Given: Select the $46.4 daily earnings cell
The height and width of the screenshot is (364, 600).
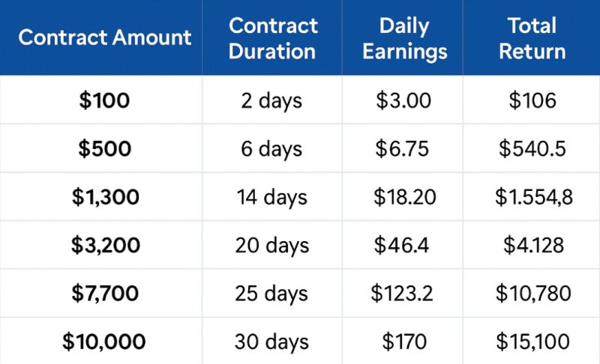Looking at the screenshot, I should [403, 245].
